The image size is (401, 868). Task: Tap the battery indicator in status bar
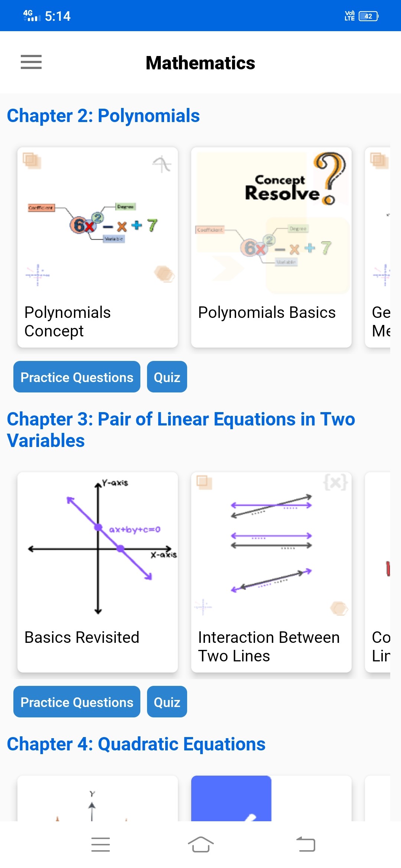368,16
